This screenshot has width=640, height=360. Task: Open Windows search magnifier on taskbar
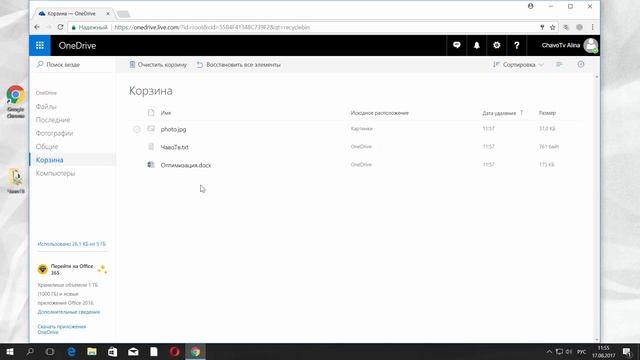click(30, 351)
